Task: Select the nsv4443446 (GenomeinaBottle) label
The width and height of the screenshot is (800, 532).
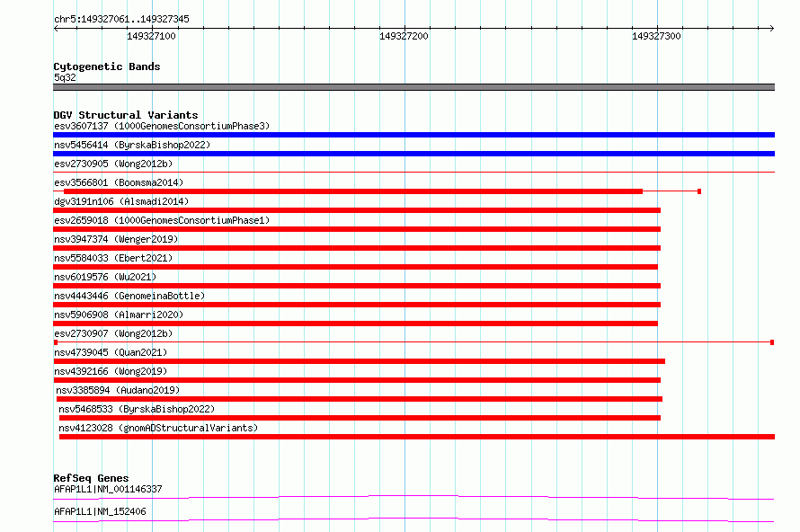Action: pyautogui.click(x=129, y=296)
